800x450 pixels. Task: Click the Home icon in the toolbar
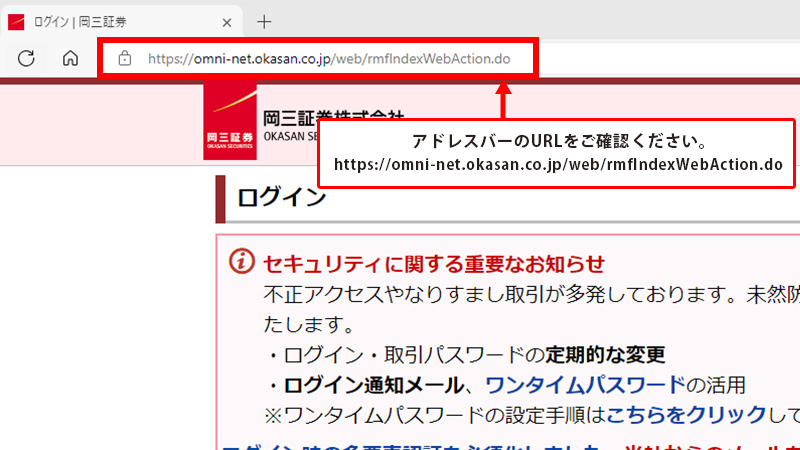pyautogui.click(x=70, y=58)
